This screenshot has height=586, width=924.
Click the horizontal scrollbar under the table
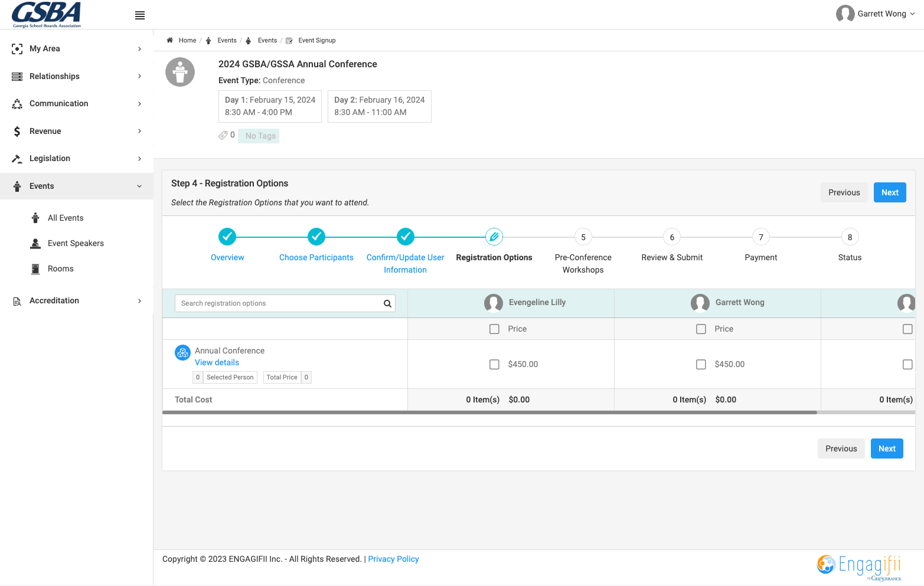[489, 413]
